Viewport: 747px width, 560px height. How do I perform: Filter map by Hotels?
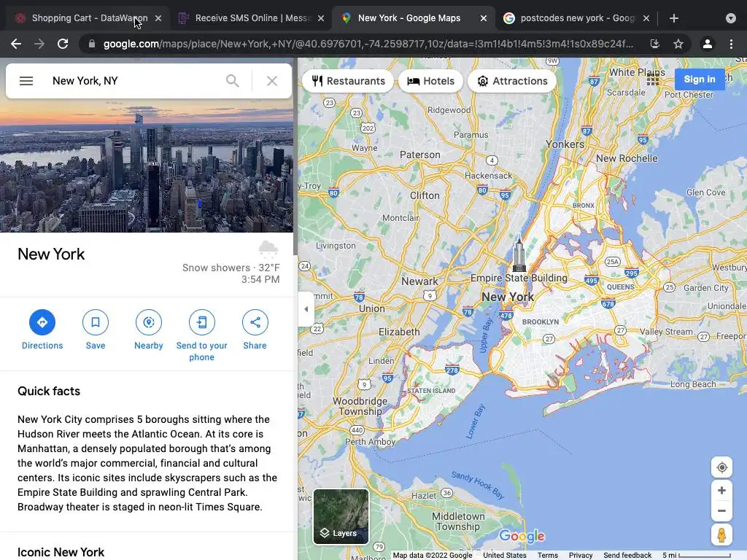tap(430, 81)
